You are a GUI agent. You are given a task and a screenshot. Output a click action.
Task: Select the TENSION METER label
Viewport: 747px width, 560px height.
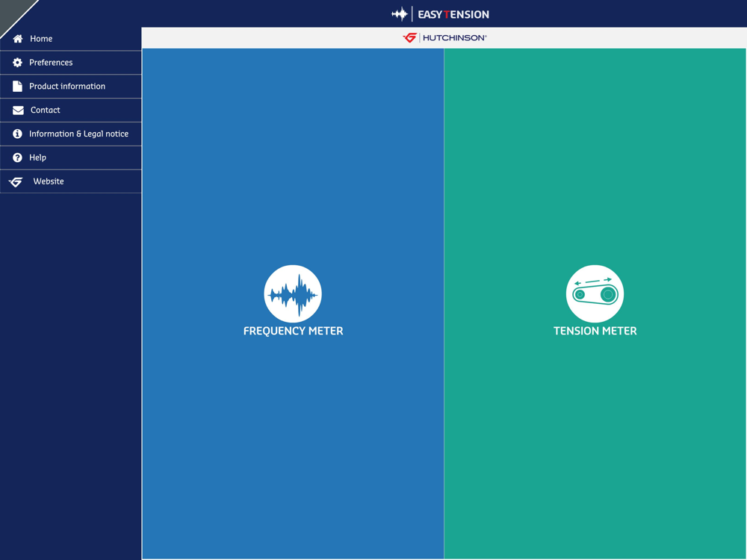pos(595,331)
